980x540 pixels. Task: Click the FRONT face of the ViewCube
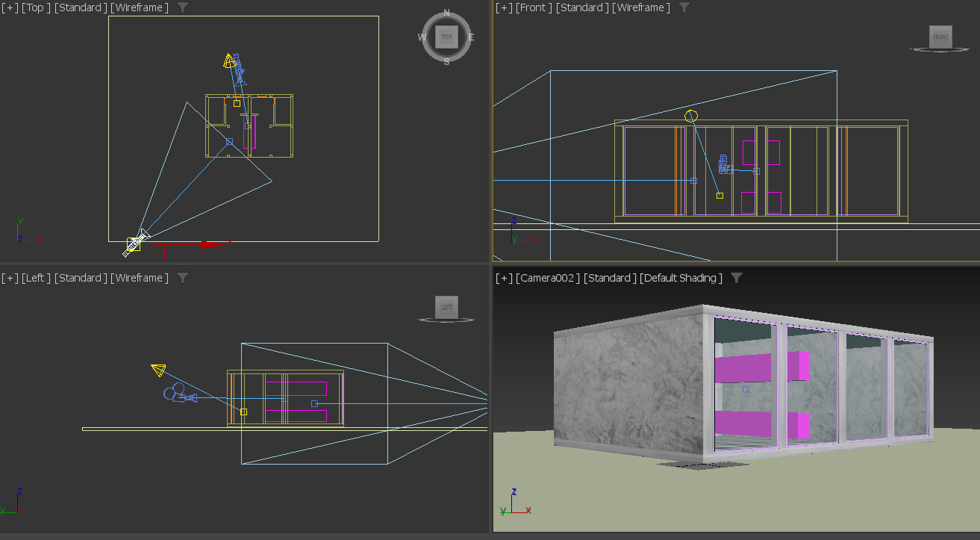pos(940,37)
